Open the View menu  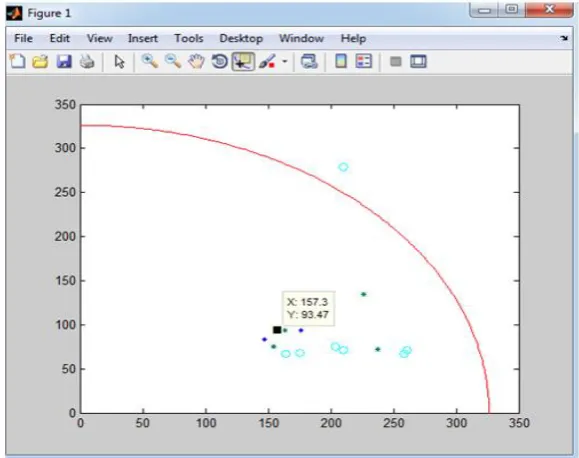pyautogui.click(x=100, y=38)
